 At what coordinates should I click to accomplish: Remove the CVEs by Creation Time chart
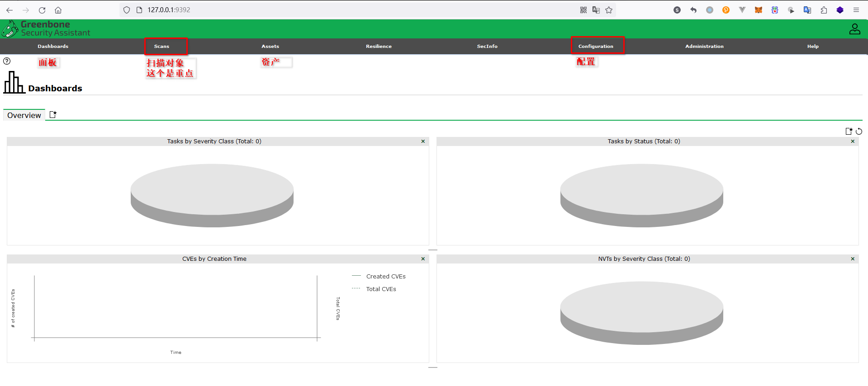pyautogui.click(x=423, y=259)
